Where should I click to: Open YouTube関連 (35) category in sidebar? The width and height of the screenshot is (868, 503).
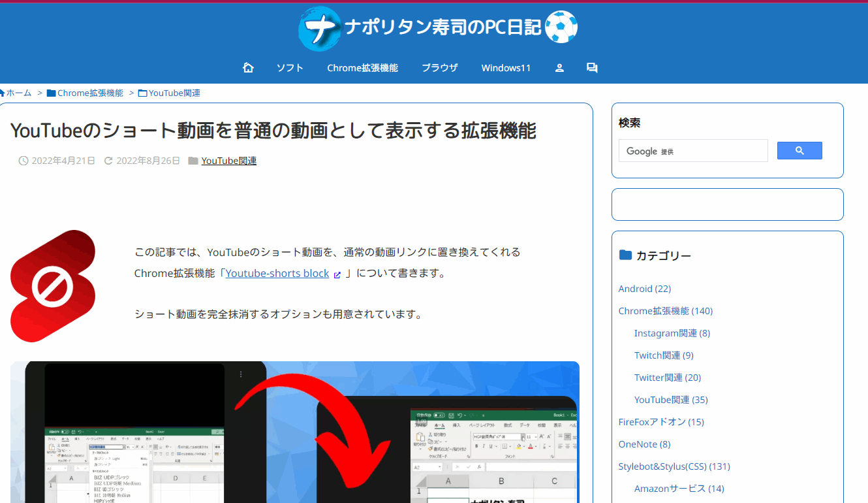click(x=670, y=400)
